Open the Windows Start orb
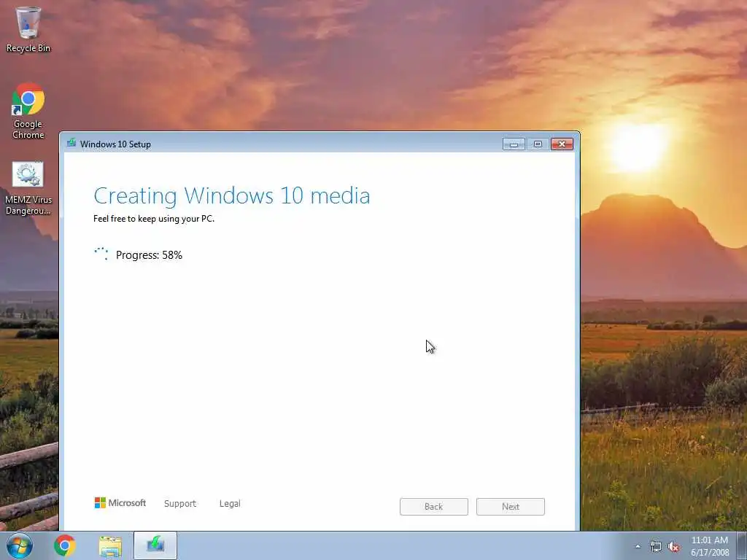The height and width of the screenshot is (560, 747). point(20,545)
